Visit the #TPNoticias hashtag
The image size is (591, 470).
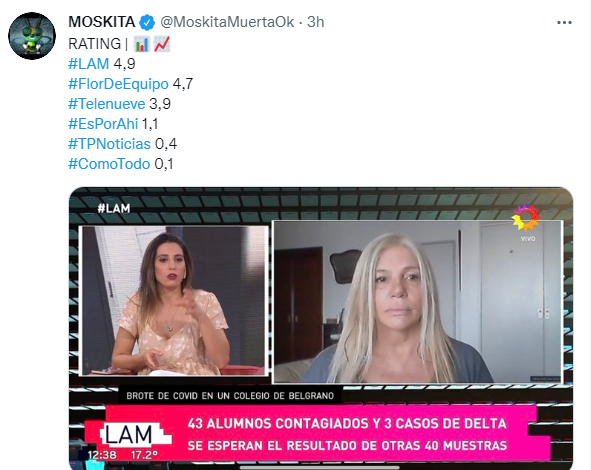click(x=109, y=144)
